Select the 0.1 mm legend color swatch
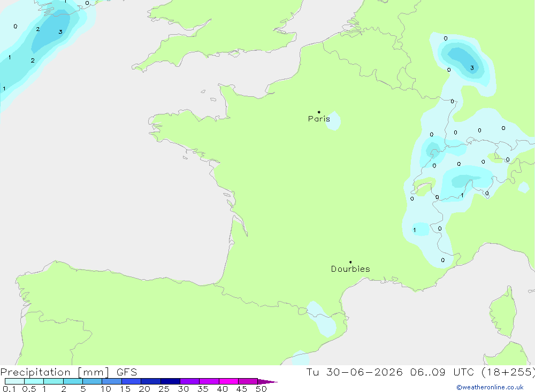Image resolution: width=535 pixels, height=392 pixels. pos(14,381)
